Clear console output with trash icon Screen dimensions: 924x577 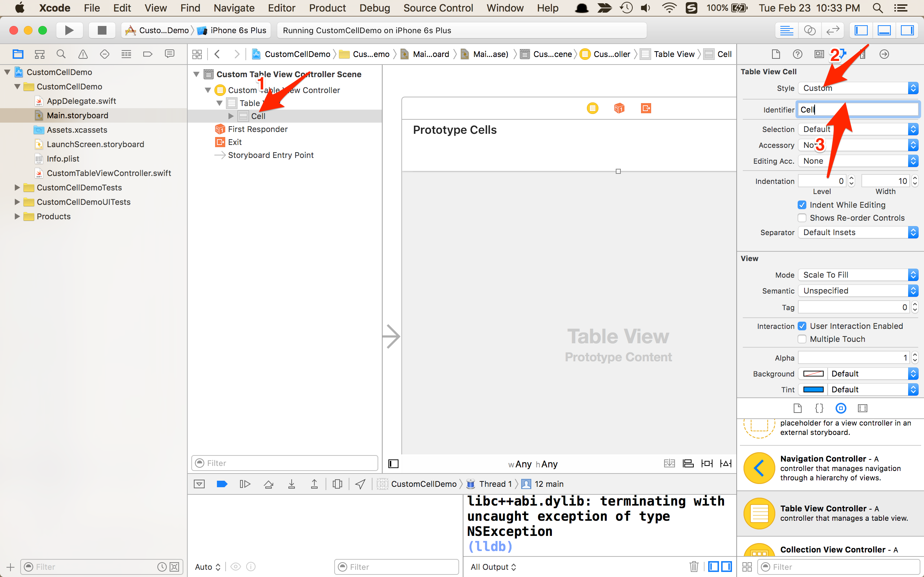coord(694,567)
